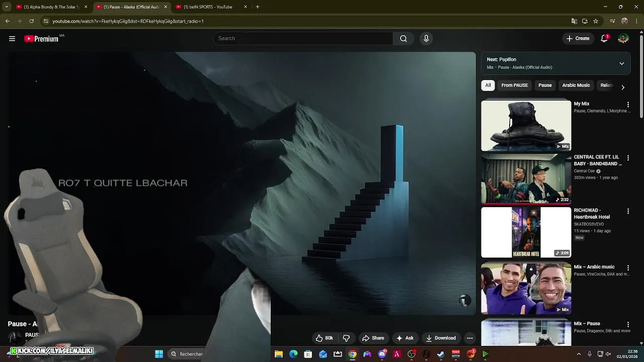The image size is (644, 362).
Task: Click the Google Translate icon in address bar
Action: (x=574, y=21)
